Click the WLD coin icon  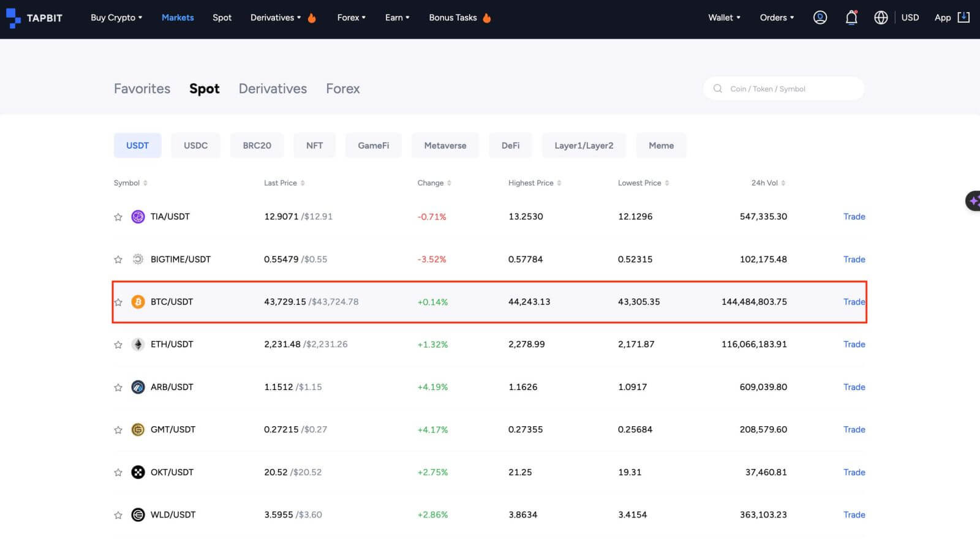tap(138, 515)
